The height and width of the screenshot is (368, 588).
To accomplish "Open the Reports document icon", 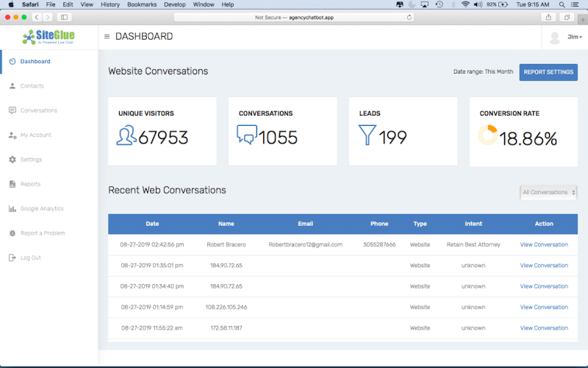I will tap(12, 184).
